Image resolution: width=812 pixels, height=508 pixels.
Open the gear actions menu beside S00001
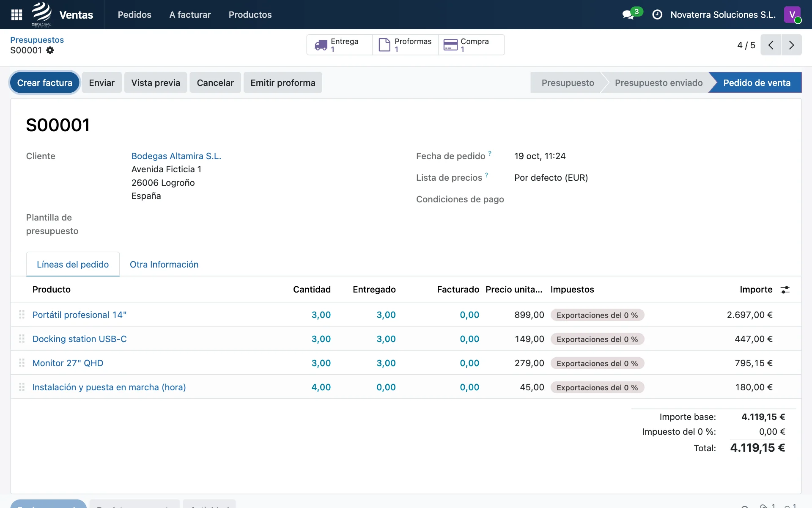(50, 50)
